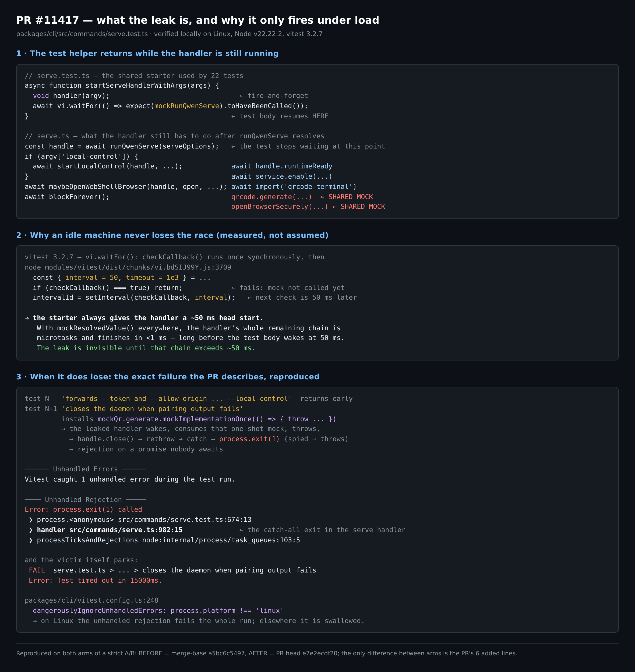Click the 'test body resumes HERE' arrow comment
This screenshot has height=672, width=635.
(x=280, y=116)
